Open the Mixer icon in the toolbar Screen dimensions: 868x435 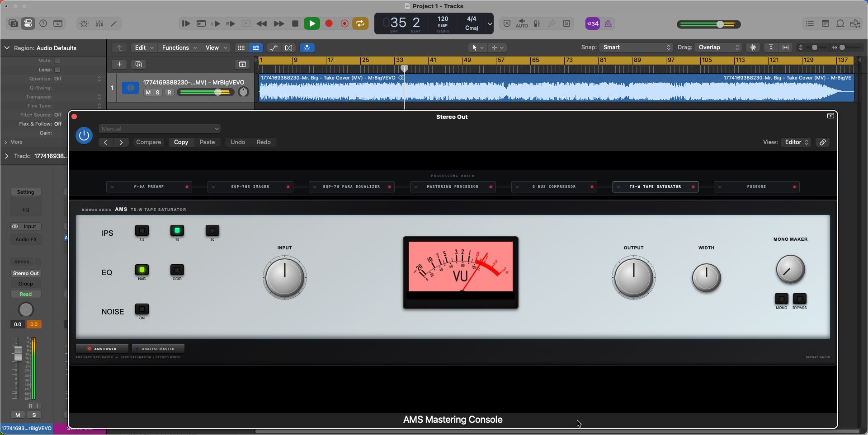tap(99, 23)
